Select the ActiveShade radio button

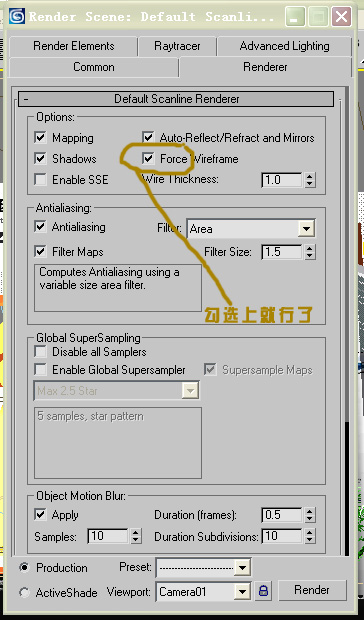pyautogui.click(x=25, y=592)
